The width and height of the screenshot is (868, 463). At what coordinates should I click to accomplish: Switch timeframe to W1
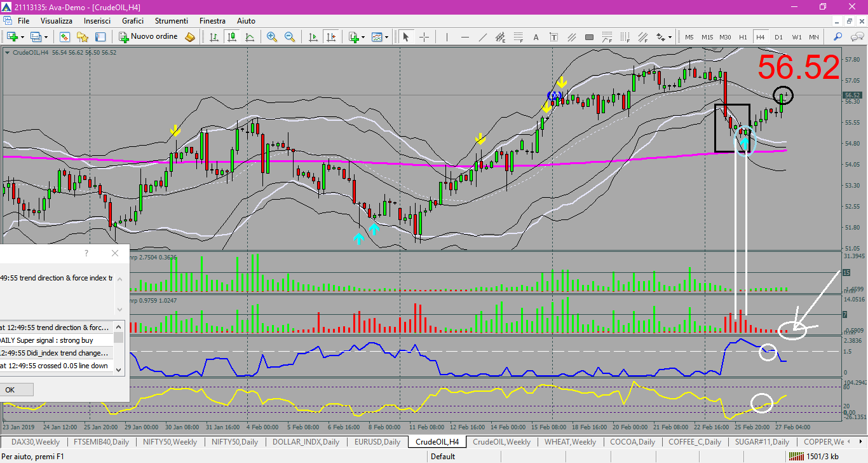[796, 37]
